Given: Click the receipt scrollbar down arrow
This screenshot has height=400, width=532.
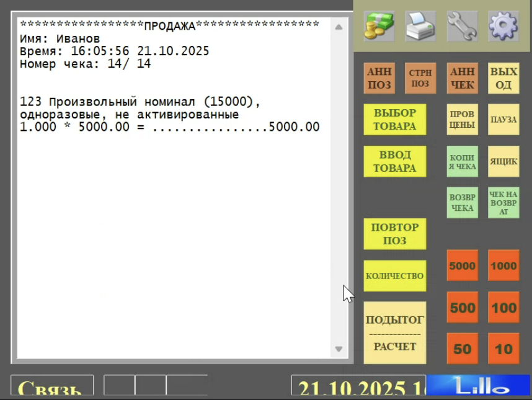Looking at the screenshot, I should coord(339,349).
